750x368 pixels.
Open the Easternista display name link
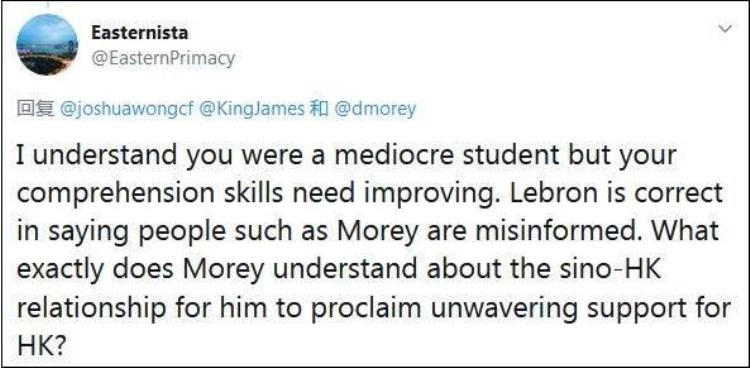pyautogui.click(x=139, y=33)
